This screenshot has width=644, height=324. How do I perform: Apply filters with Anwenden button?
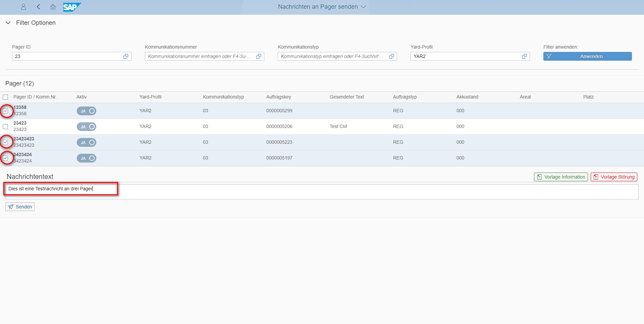(x=587, y=56)
